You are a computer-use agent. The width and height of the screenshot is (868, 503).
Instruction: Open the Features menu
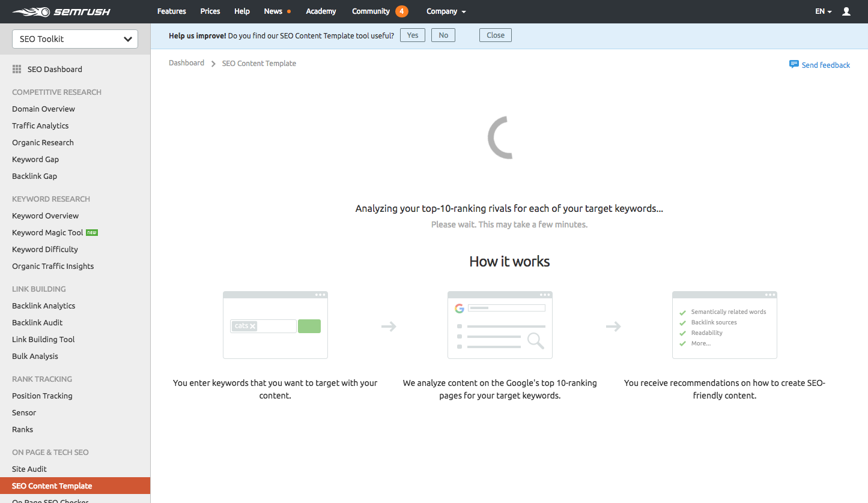[x=172, y=11]
